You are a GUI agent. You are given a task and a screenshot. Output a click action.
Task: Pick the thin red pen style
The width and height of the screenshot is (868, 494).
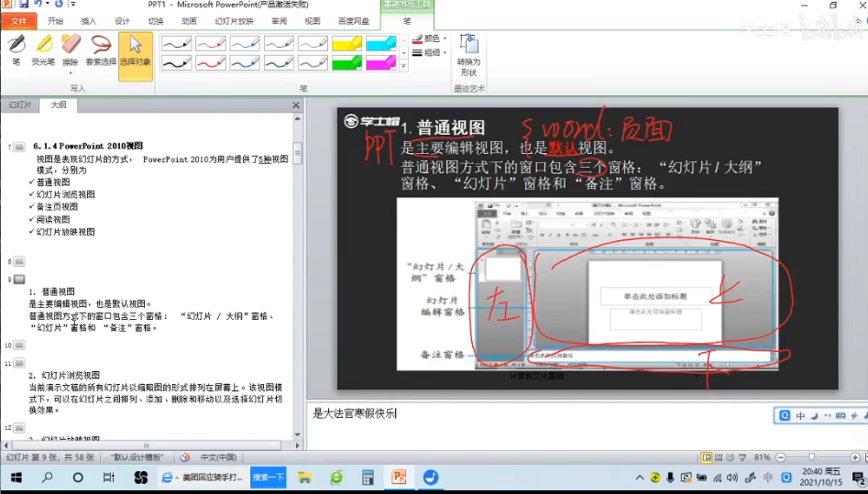[211, 43]
